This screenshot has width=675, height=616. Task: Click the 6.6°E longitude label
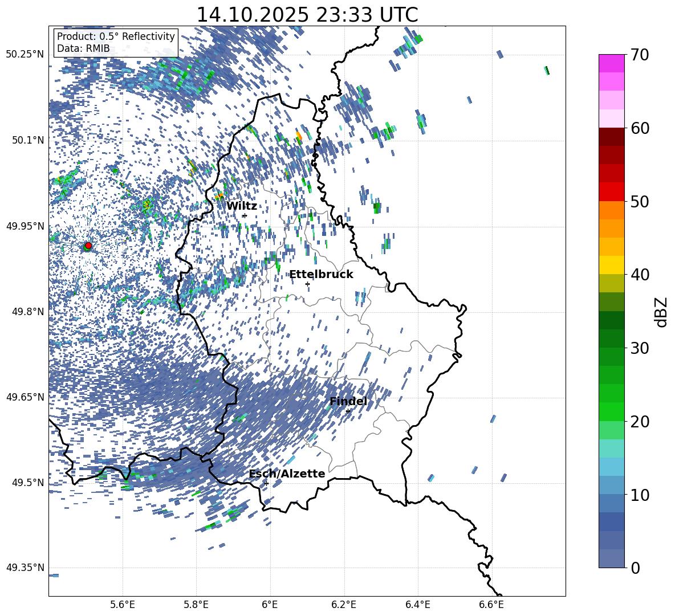click(x=491, y=605)
